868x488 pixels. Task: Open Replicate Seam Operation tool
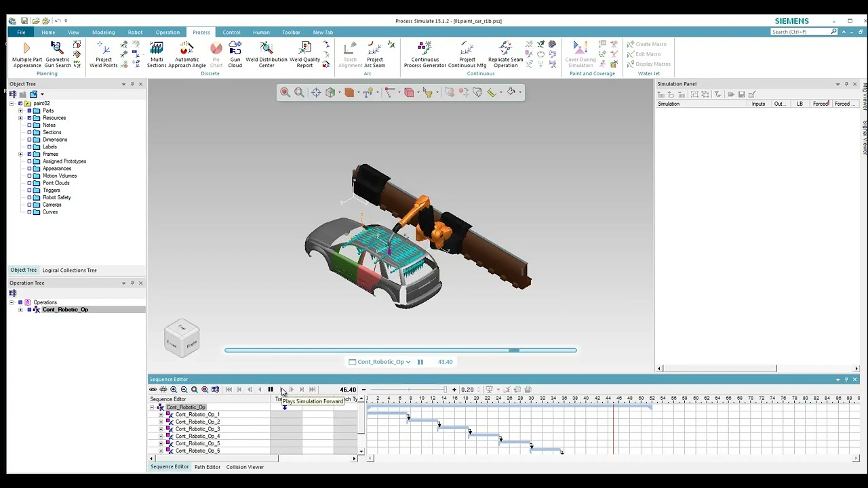506,54
